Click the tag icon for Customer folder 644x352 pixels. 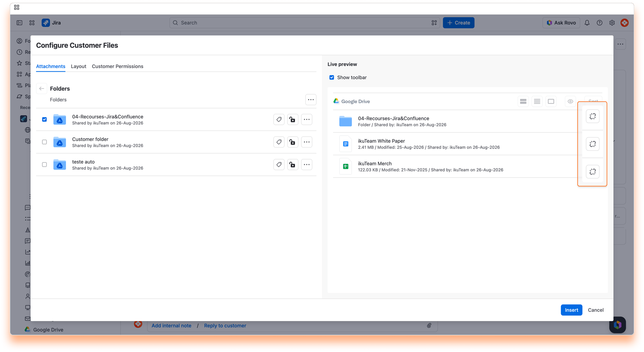click(x=279, y=142)
